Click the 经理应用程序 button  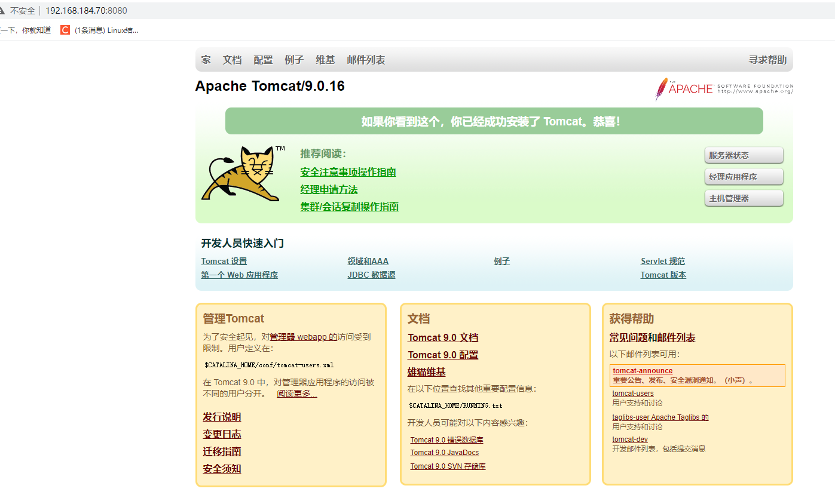coord(744,177)
